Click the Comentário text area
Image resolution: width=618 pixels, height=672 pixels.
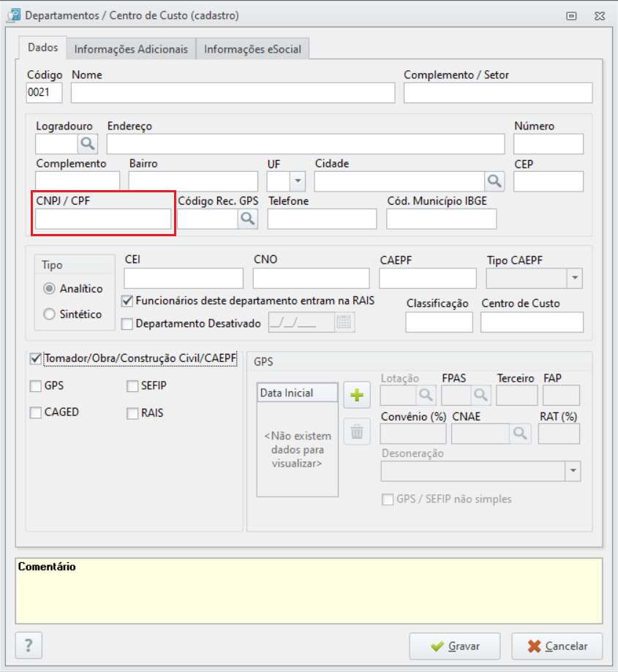point(309,591)
